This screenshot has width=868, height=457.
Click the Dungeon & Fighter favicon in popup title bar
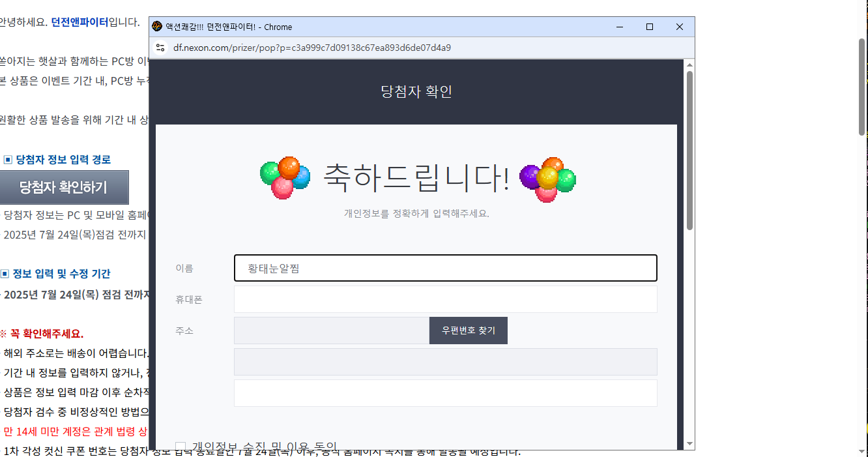[x=156, y=27]
